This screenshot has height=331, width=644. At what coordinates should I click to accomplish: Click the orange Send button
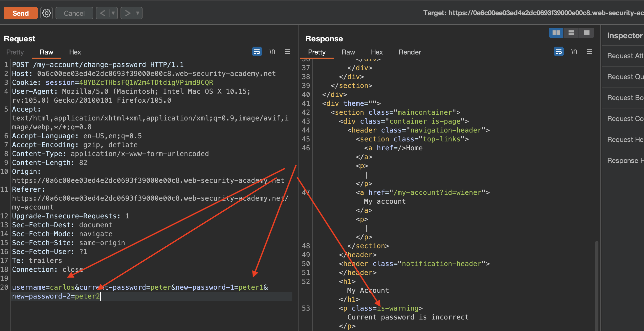coord(20,13)
